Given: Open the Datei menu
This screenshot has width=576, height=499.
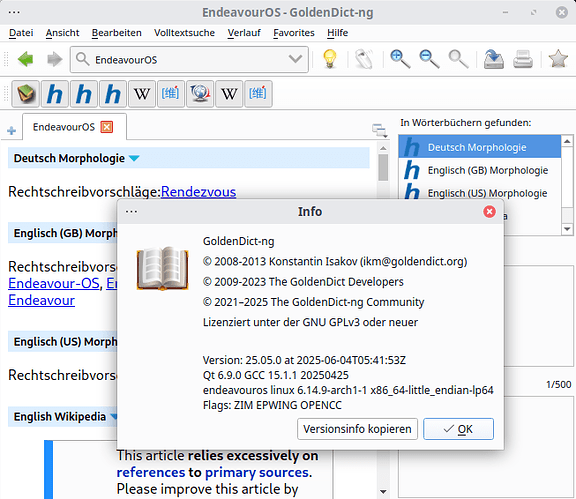Looking at the screenshot, I should coord(21,33).
